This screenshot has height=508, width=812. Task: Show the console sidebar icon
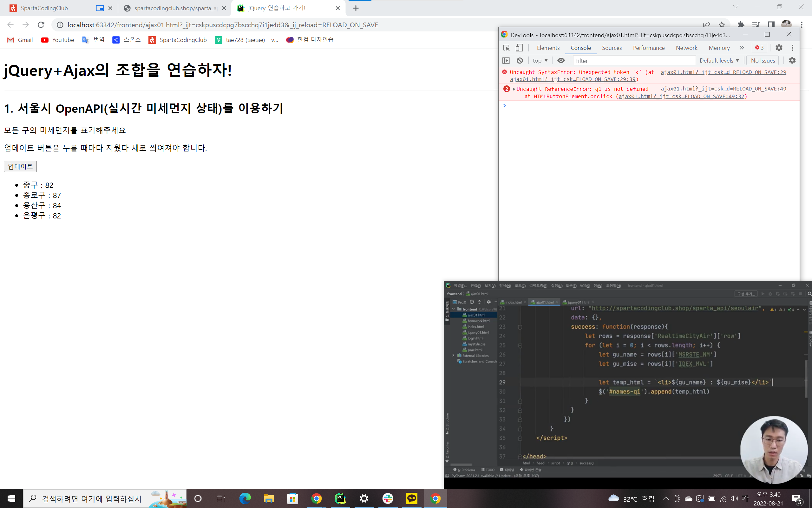[x=506, y=60]
